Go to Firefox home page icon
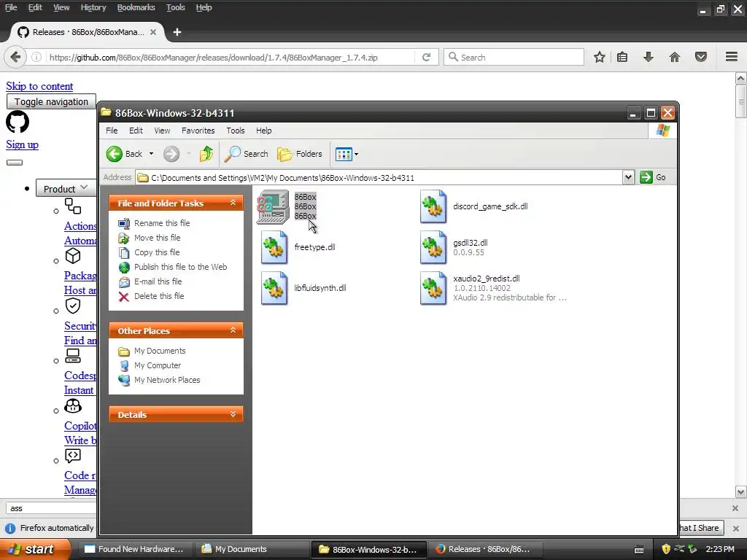 (x=675, y=57)
